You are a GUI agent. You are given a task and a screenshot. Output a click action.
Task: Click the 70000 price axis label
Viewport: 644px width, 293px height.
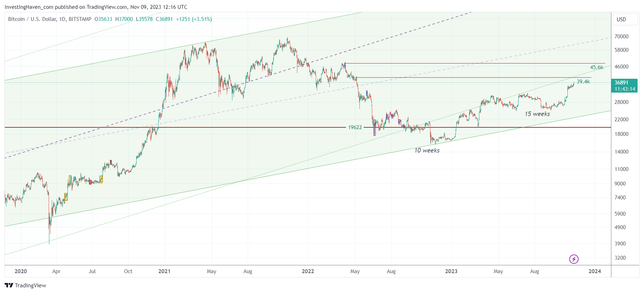click(621, 37)
